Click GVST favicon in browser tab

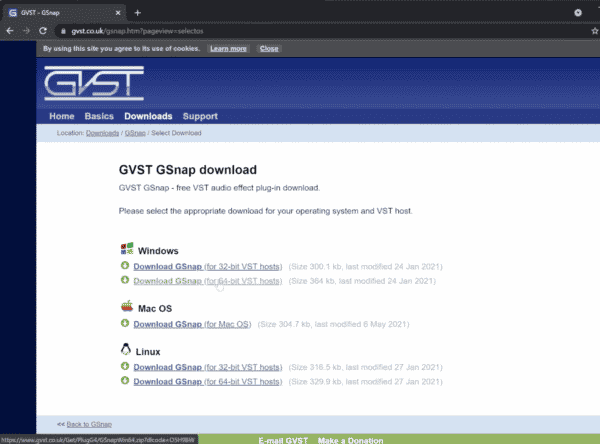(13, 13)
